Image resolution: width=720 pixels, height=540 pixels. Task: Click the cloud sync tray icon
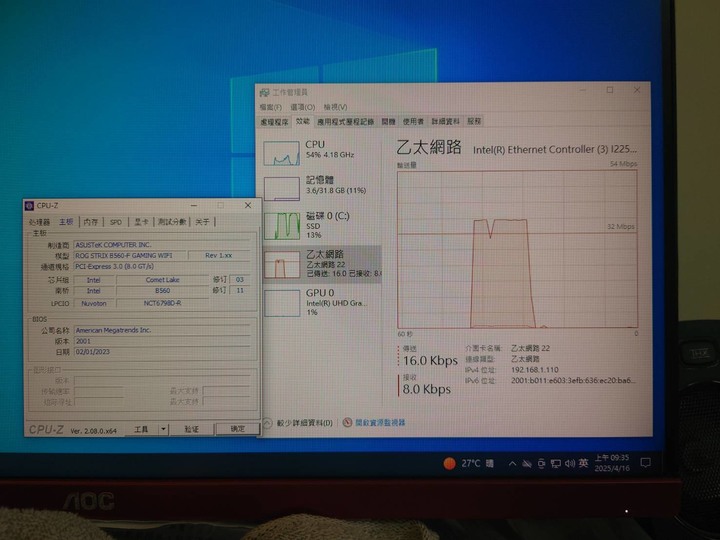[x=527, y=464]
